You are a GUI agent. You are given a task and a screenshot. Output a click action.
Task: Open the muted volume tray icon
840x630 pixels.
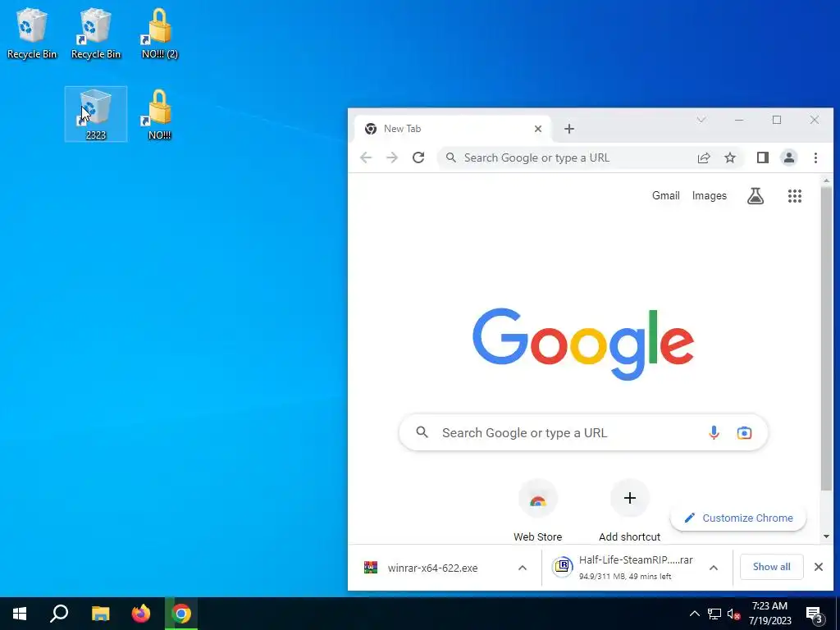(x=733, y=614)
